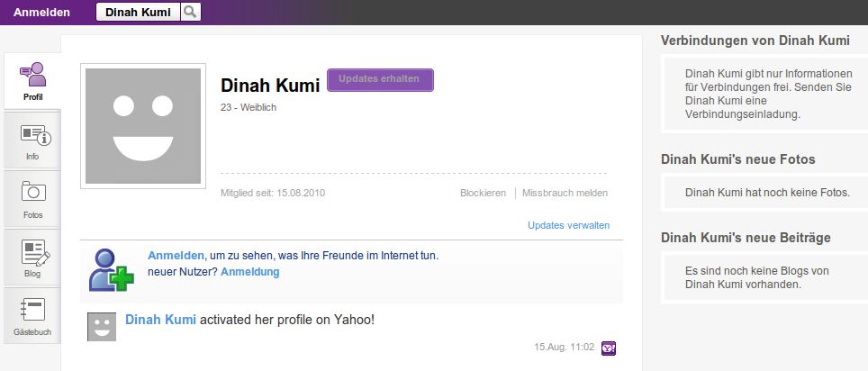Viewport: 868px width, 371px height.
Task: Click the Missbrauch melden link
Action: coord(565,193)
